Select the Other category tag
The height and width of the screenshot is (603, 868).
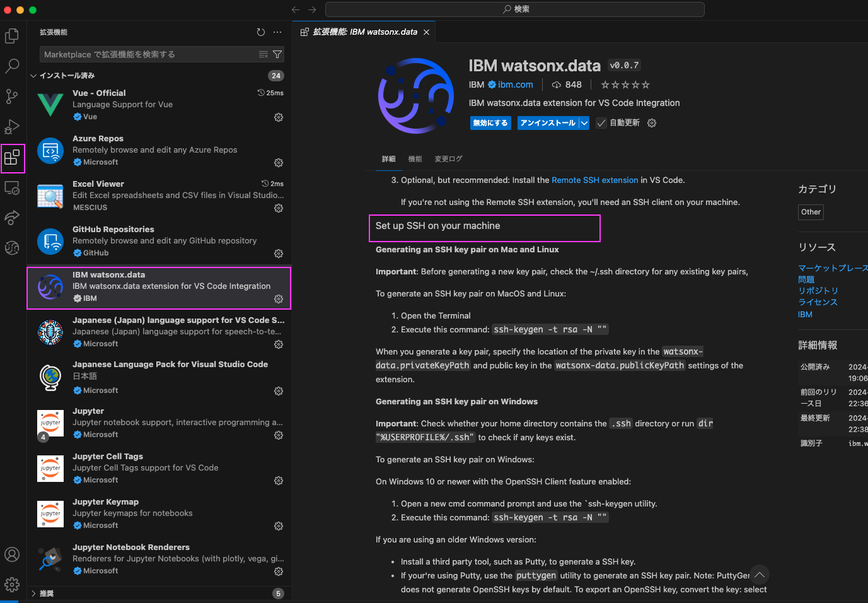point(811,212)
